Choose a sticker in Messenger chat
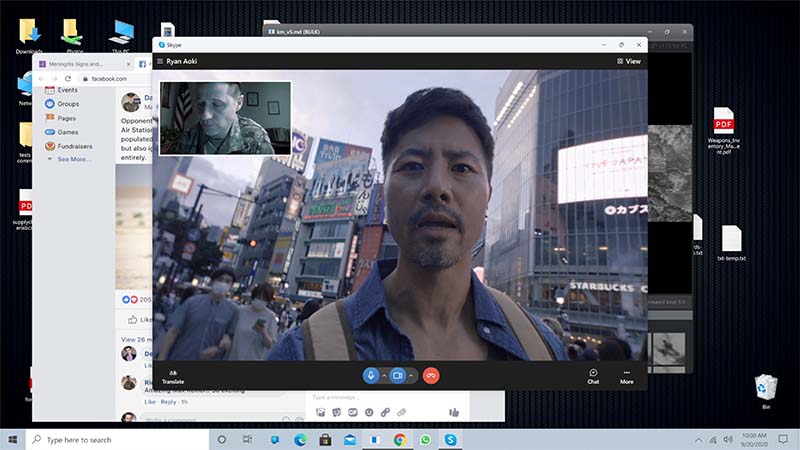The width and height of the screenshot is (800, 450). click(x=336, y=412)
